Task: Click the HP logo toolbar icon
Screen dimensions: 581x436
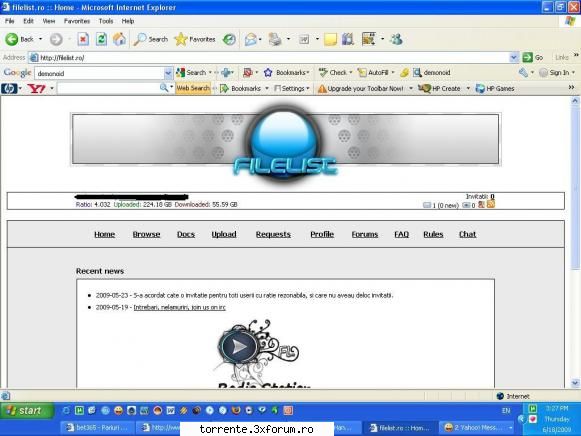Action: tap(9, 89)
